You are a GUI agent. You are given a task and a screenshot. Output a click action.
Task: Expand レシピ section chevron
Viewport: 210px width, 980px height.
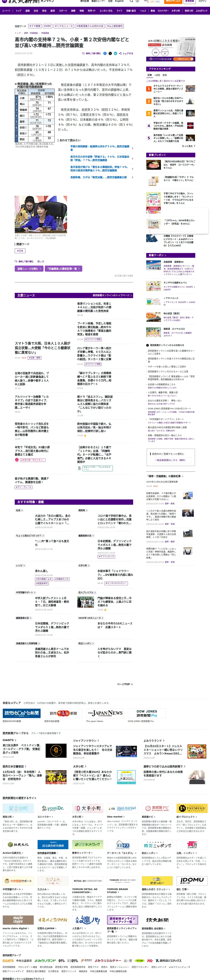[x=20, y=566]
